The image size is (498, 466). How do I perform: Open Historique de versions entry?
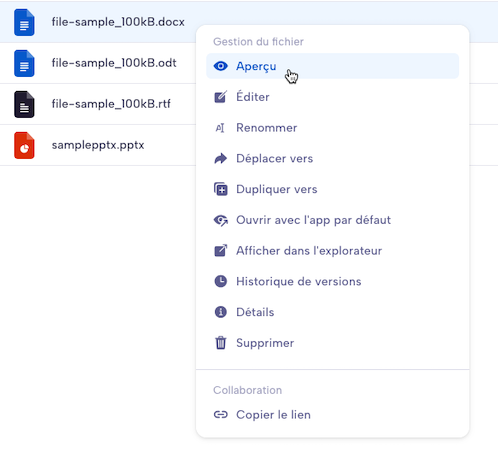333,281
